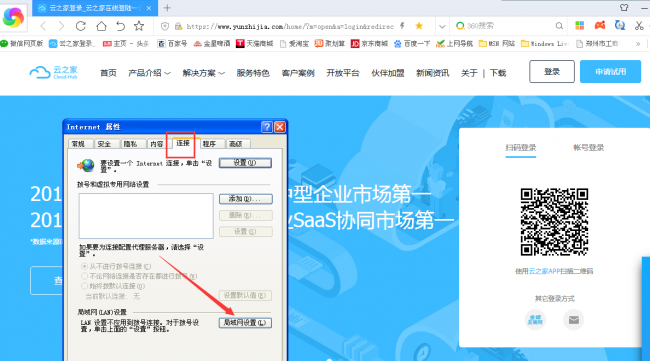650x361 pixels.
Task: Click the blue translate/refresh toolbar icon
Action: click(619, 26)
